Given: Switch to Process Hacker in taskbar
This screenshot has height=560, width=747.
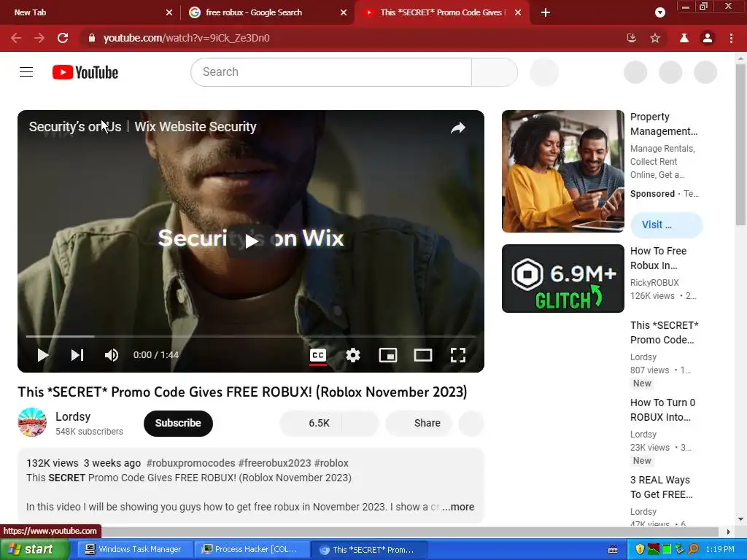Looking at the screenshot, I should point(251,550).
